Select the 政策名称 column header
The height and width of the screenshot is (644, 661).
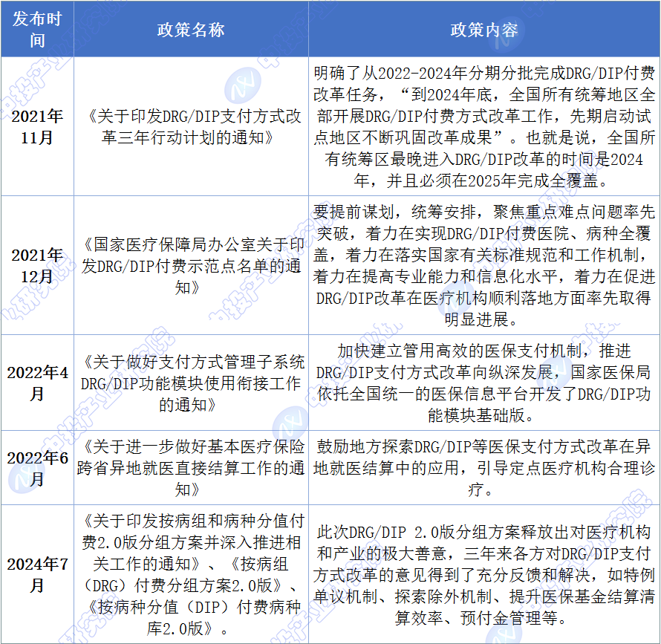[191, 30]
